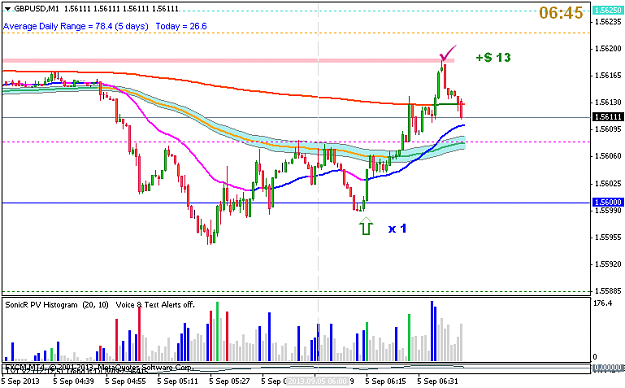
Task: Select the Today = 26.6 label
Action: coord(181,26)
